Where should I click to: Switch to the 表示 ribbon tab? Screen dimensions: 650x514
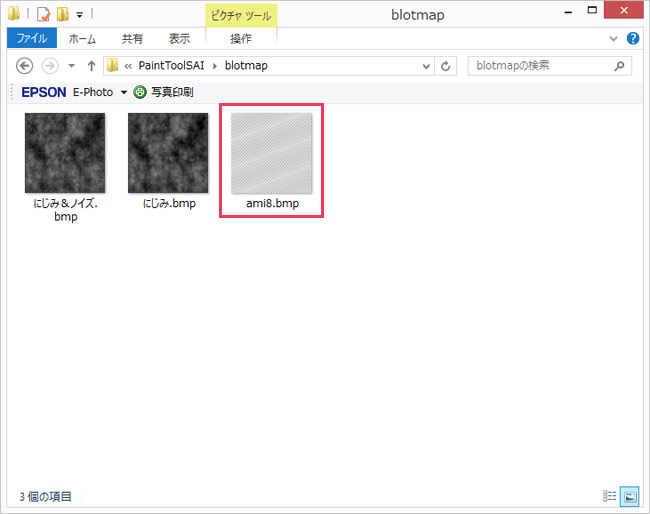[179, 39]
